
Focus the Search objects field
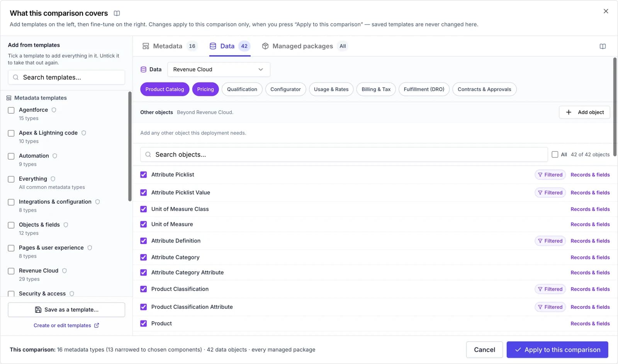click(x=344, y=154)
